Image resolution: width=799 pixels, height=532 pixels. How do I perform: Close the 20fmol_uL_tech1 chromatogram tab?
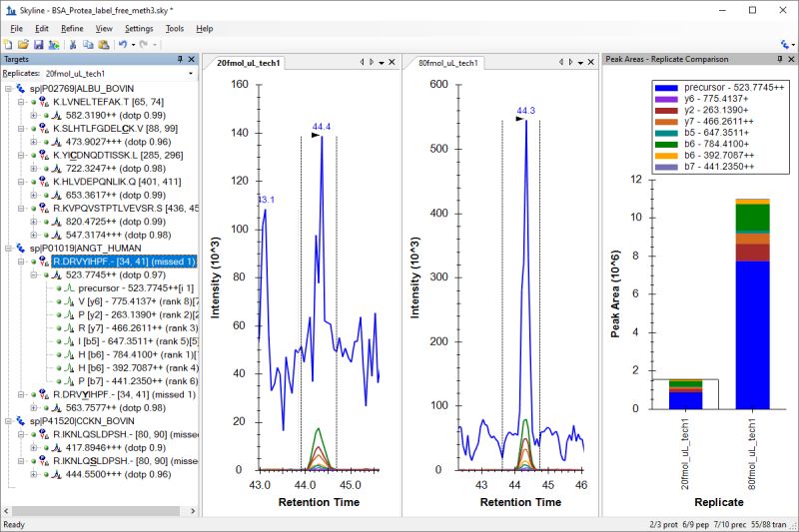tap(392, 62)
